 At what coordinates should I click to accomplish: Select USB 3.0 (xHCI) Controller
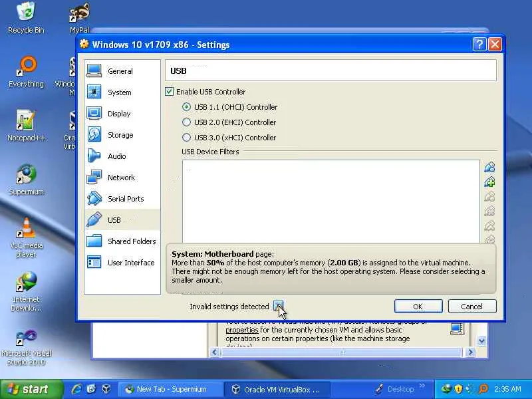pos(229,138)
